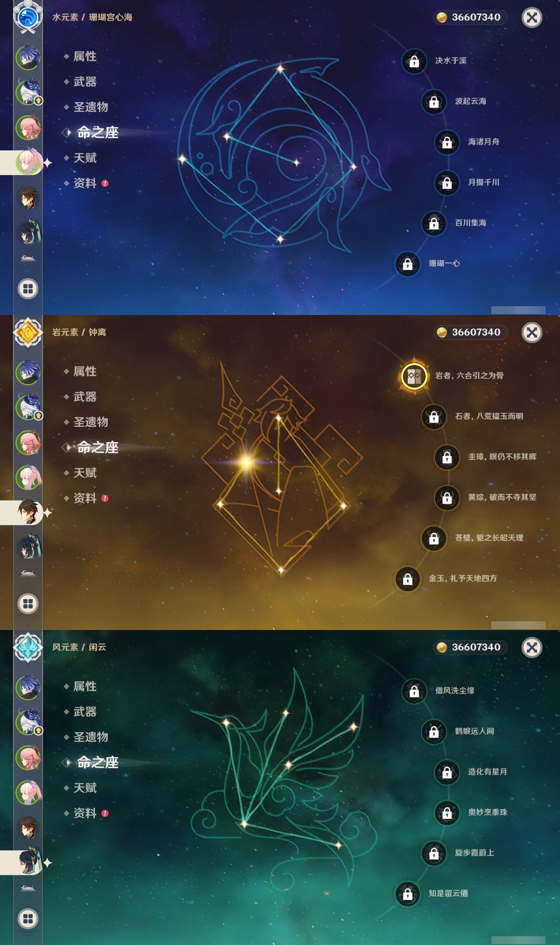Screen dimensions: 560x945
Task: Click the 石者,八荒韫玉而明 constellation label
Action: (x=489, y=416)
